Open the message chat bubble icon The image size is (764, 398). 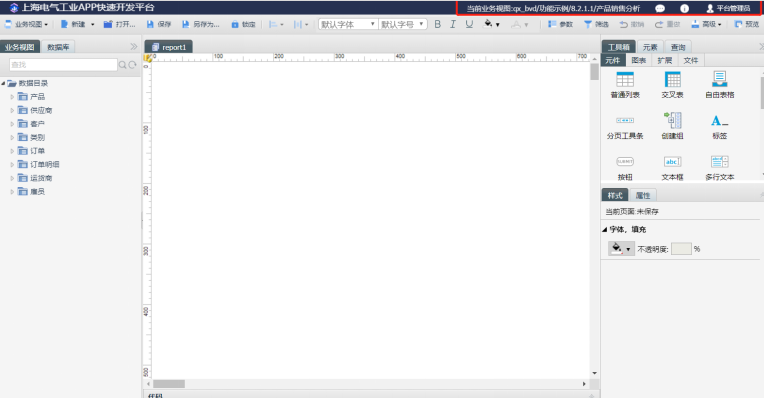(x=660, y=8)
